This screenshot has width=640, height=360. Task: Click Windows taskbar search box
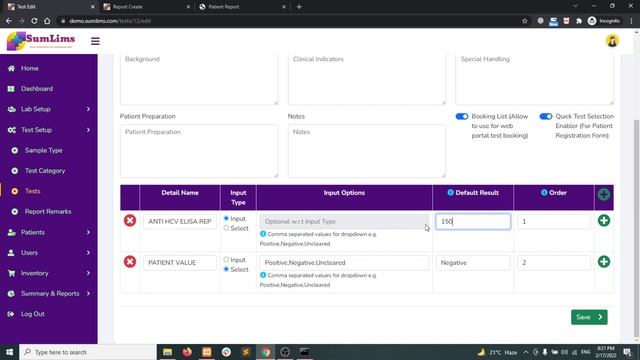pos(87,352)
